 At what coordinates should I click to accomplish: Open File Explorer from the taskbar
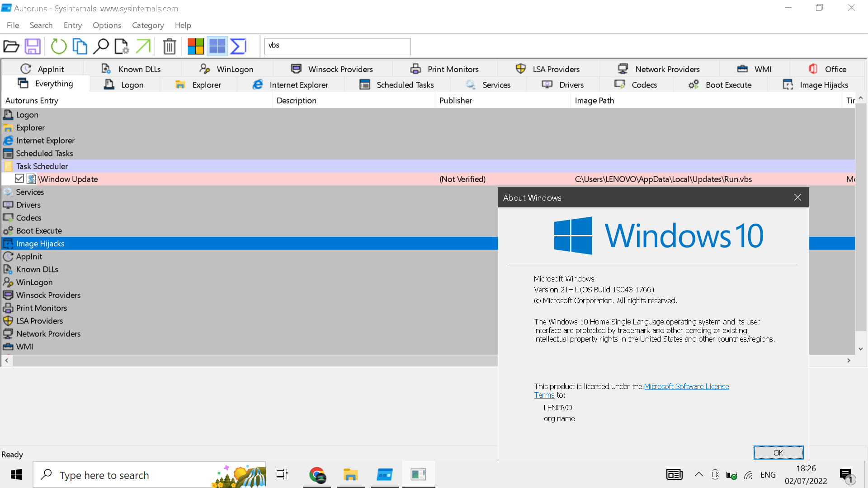pyautogui.click(x=350, y=474)
